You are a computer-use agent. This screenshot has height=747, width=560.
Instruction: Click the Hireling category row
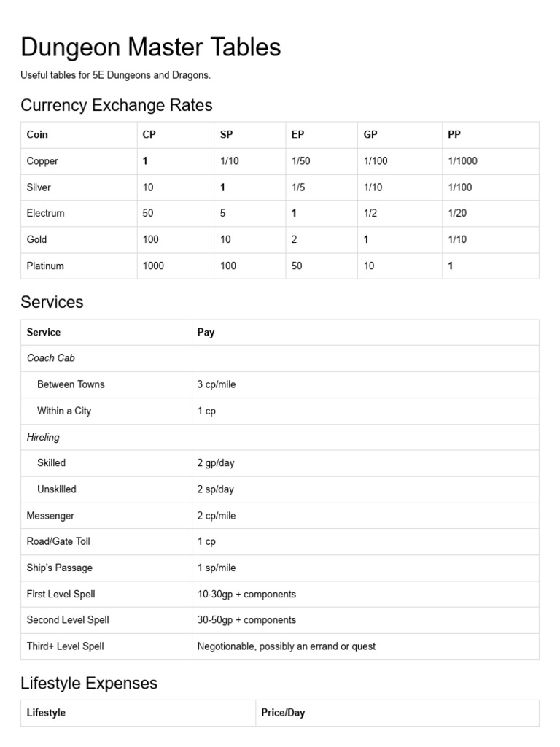[43, 437]
